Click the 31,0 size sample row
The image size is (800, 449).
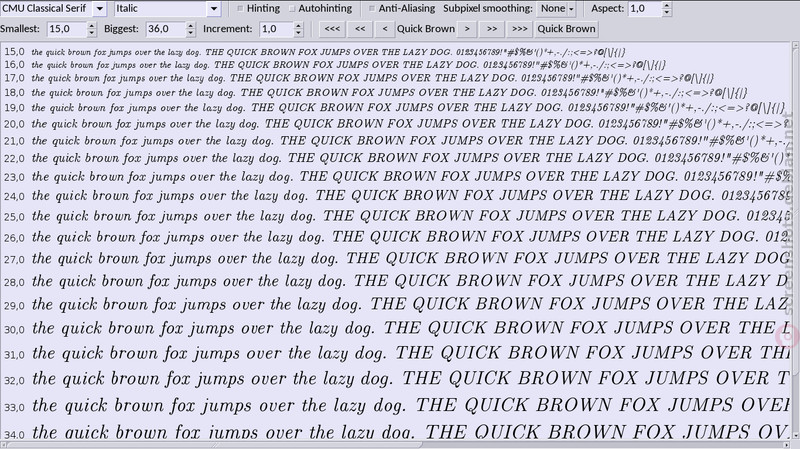[x=395, y=354]
